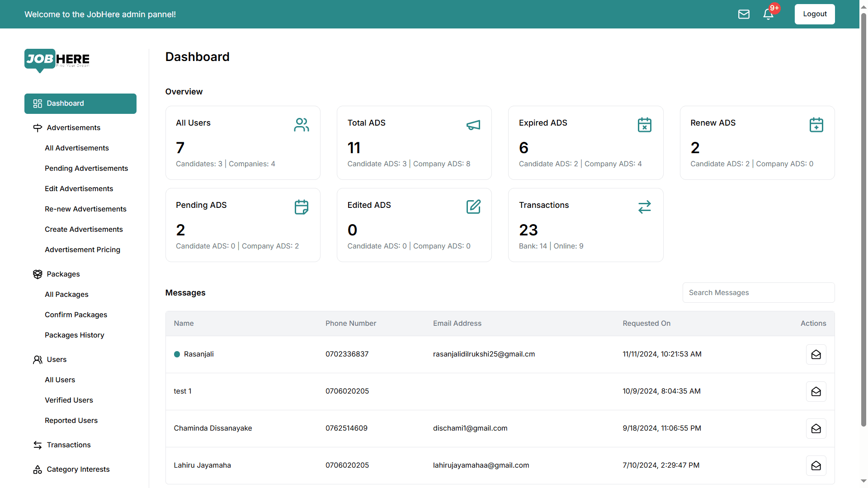Collapse the Packages sidebar section
Viewport: 868px width, 488px height.
(63, 274)
